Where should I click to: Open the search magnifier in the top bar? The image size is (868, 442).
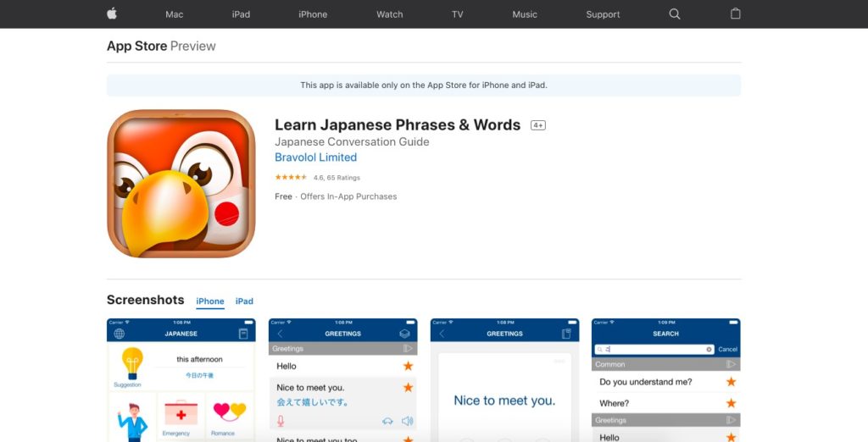pos(674,14)
